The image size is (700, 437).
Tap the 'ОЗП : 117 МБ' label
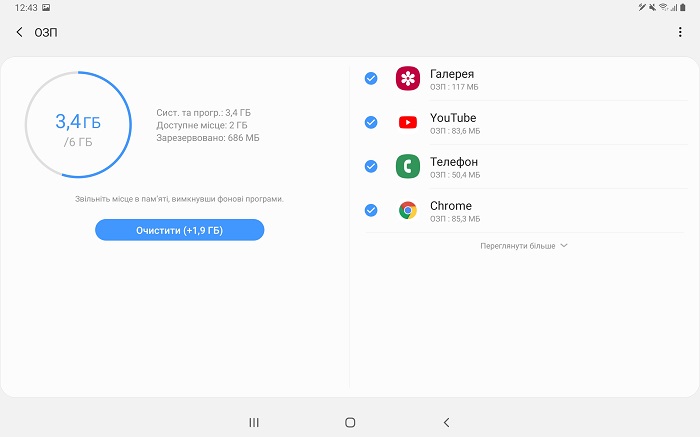tap(454, 87)
